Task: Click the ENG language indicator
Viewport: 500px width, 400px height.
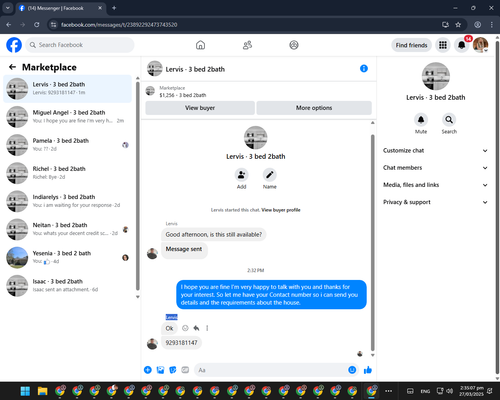Action: coord(425,391)
